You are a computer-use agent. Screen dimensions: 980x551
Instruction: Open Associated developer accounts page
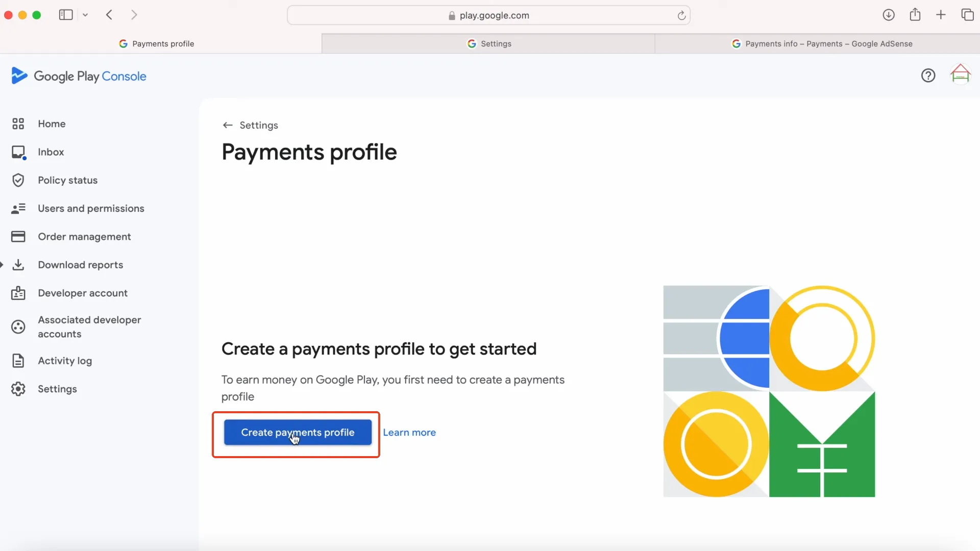click(89, 327)
